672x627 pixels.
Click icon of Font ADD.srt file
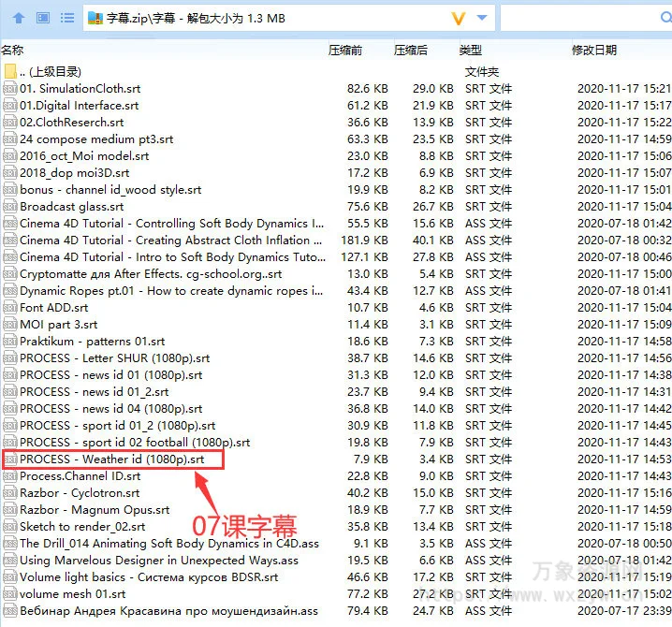point(10,308)
